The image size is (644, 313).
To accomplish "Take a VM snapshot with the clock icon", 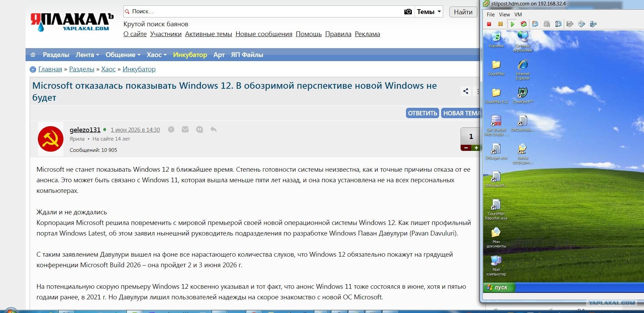I will pos(535,24).
